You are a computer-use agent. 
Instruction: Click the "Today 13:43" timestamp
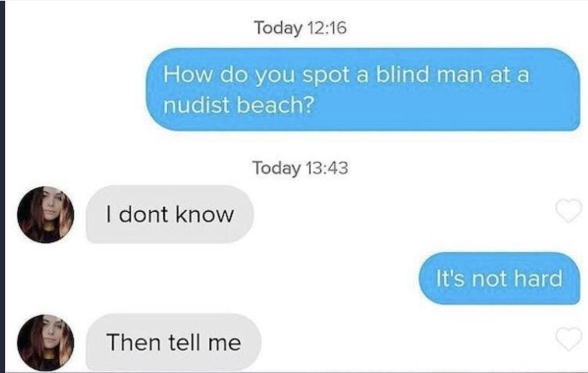click(300, 168)
